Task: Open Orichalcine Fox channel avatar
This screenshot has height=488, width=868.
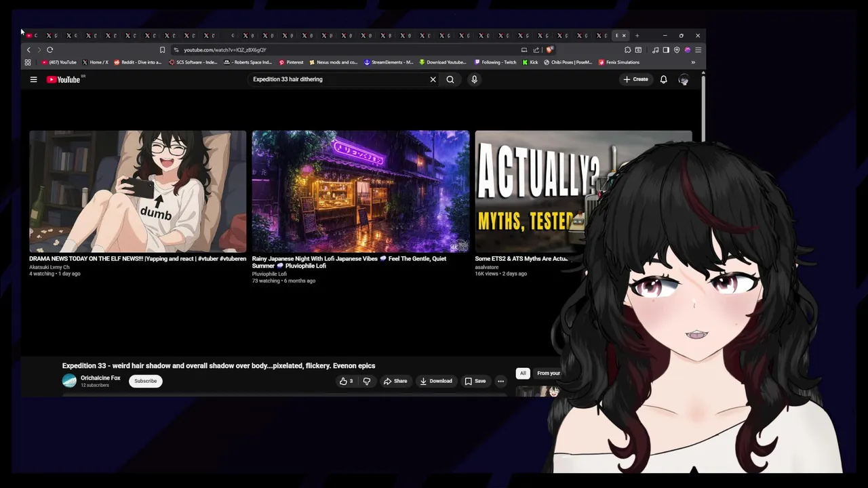Action: pos(69,381)
